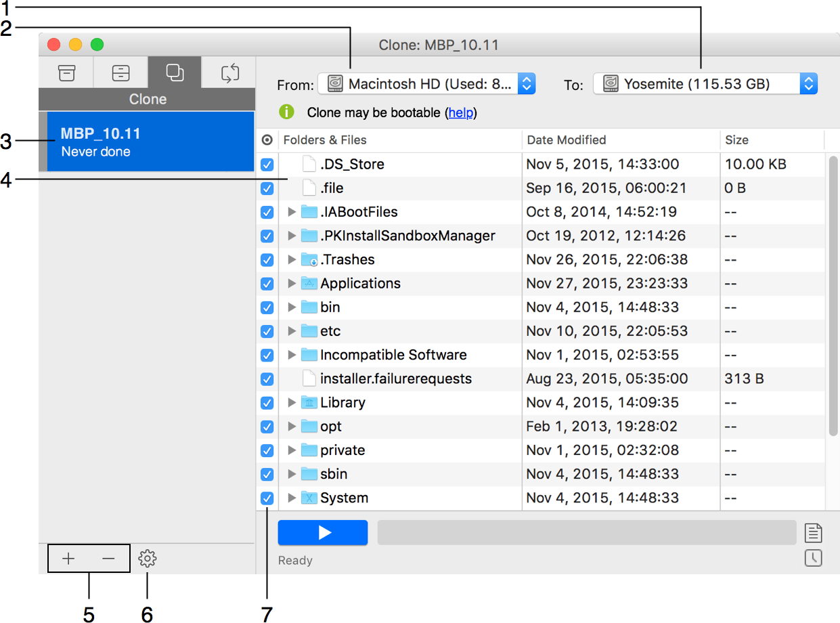Expand the Applications folder
The width and height of the screenshot is (840, 623).
(x=292, y=283)
